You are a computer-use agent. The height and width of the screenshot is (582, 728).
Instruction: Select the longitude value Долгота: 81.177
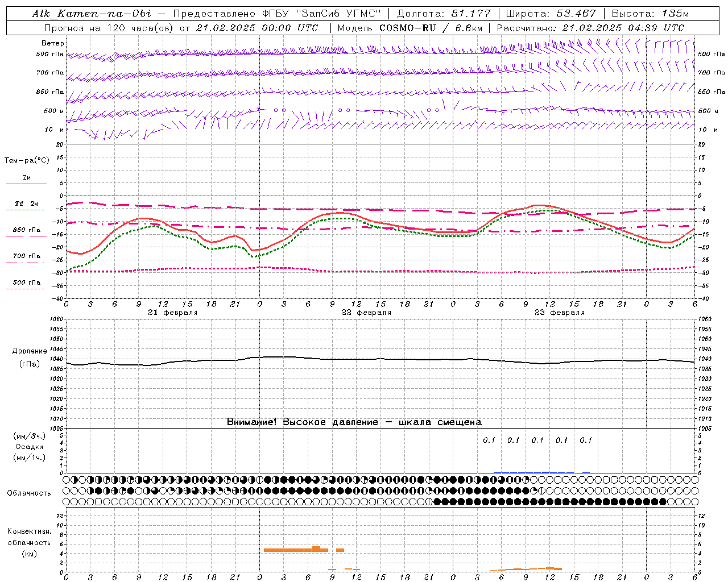(x=444, y=14)
